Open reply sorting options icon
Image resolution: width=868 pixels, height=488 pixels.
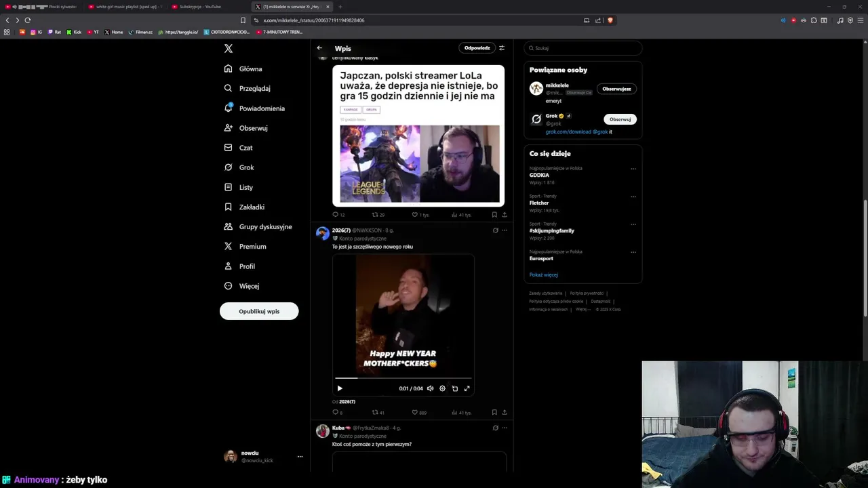point(502,48)
